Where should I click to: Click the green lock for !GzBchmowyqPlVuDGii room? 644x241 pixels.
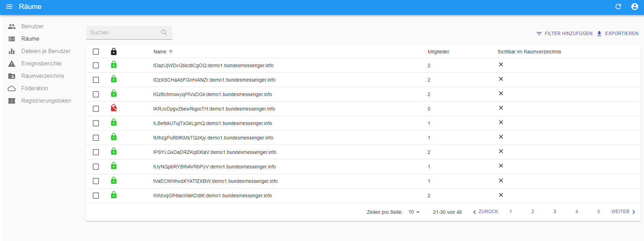point(114,94)
